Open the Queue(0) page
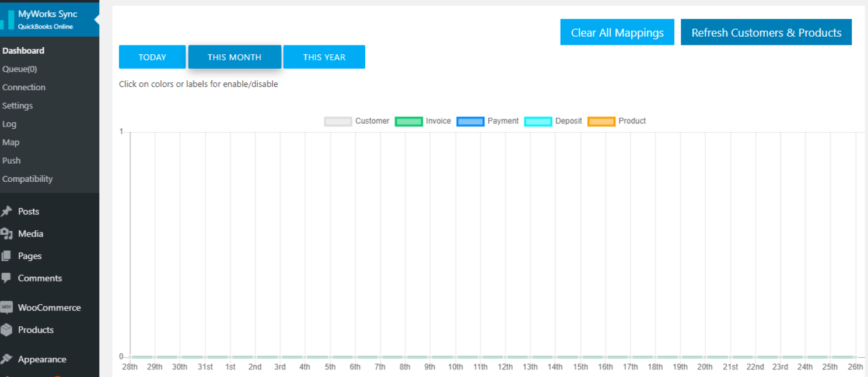868x377 pixels. (20, 69)
